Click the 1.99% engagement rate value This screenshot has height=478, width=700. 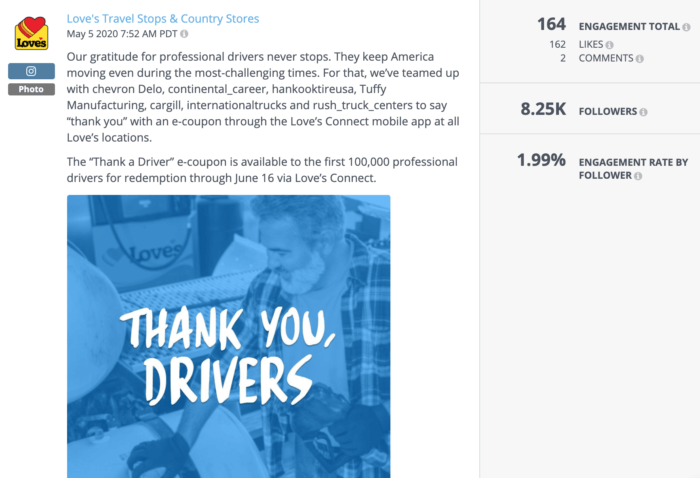pyautogui.click(x=541, y=160)
